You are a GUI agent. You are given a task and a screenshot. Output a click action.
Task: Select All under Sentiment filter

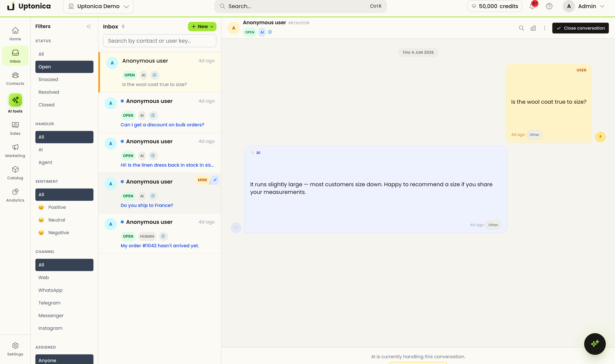pos(64,195)
